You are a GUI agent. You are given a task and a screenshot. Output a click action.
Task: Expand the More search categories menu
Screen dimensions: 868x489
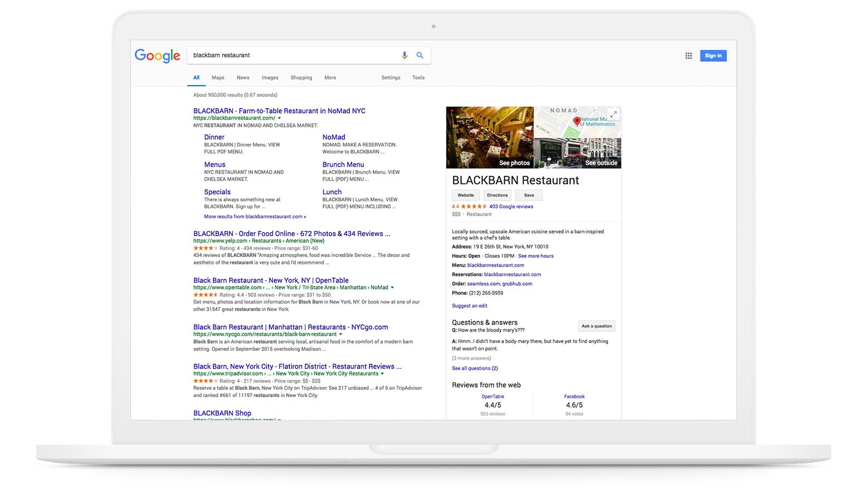[330, 78]
